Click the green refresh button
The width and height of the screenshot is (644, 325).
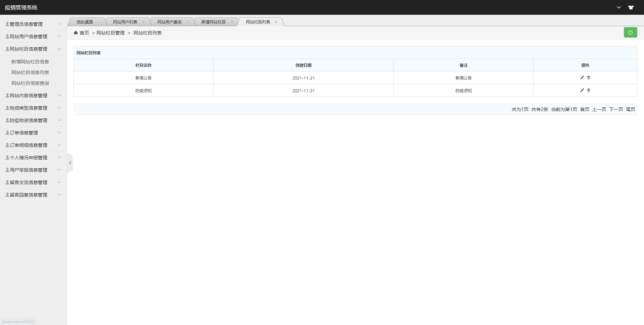coord(630,33)
